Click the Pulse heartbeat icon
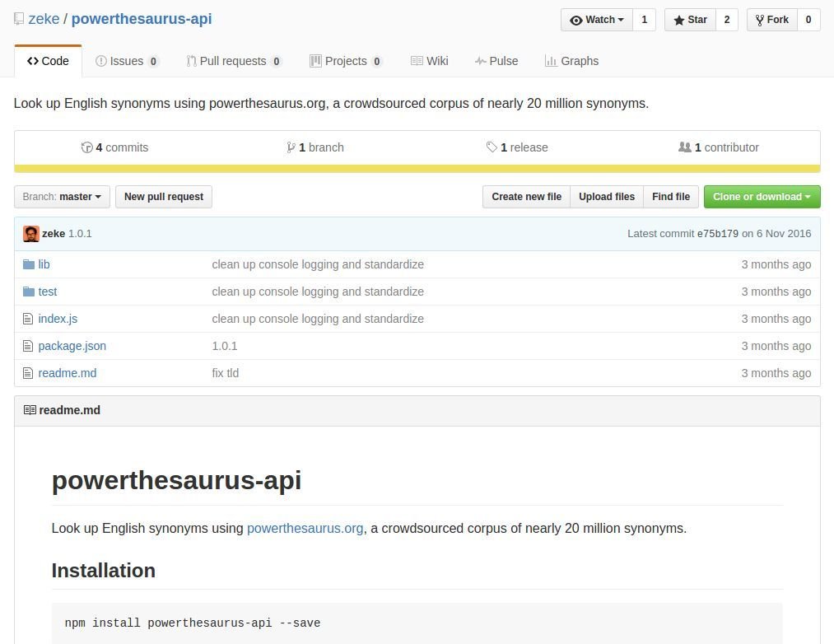Viewport: 834px width, 644px height. point(480,61)
